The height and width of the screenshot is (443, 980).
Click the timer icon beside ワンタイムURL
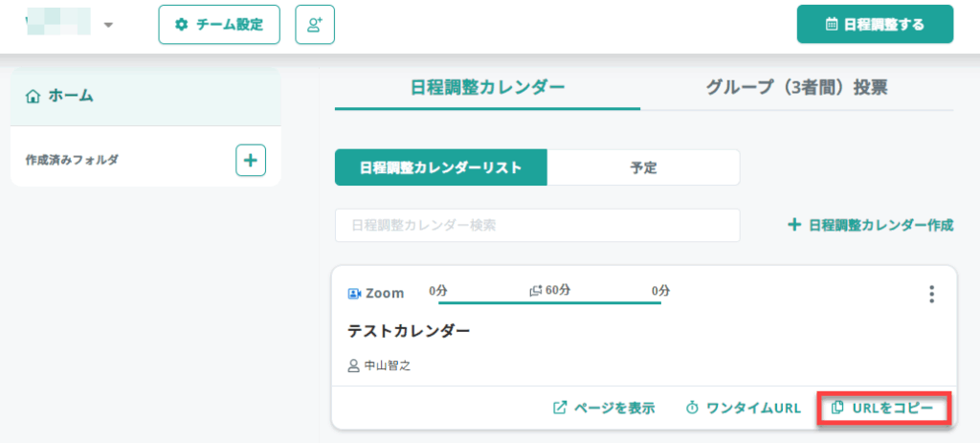[x=692, y=408]
